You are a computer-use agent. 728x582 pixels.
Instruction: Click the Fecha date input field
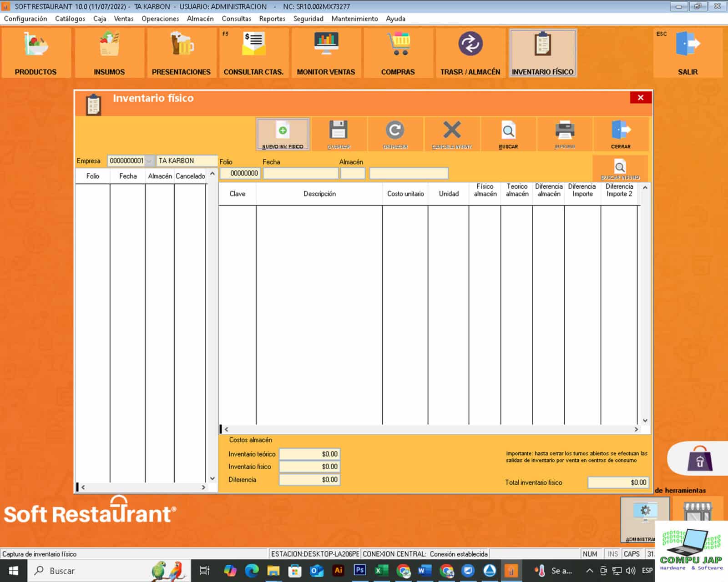[301, 173]
